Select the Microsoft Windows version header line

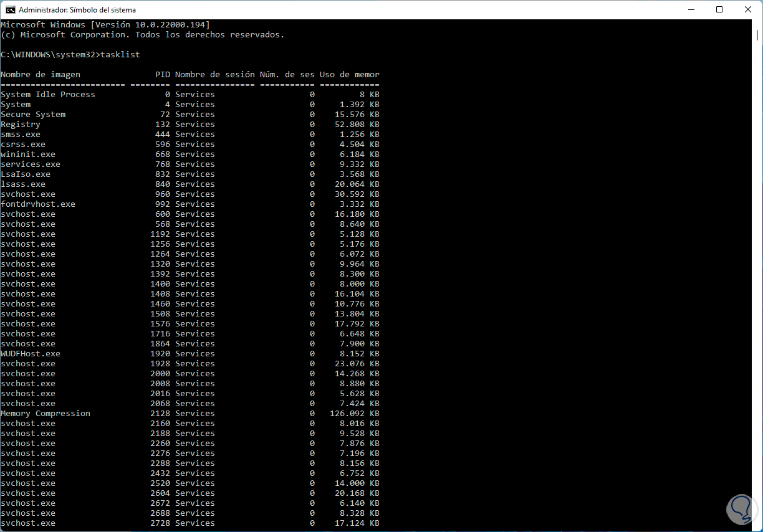(x=106, y=24)
